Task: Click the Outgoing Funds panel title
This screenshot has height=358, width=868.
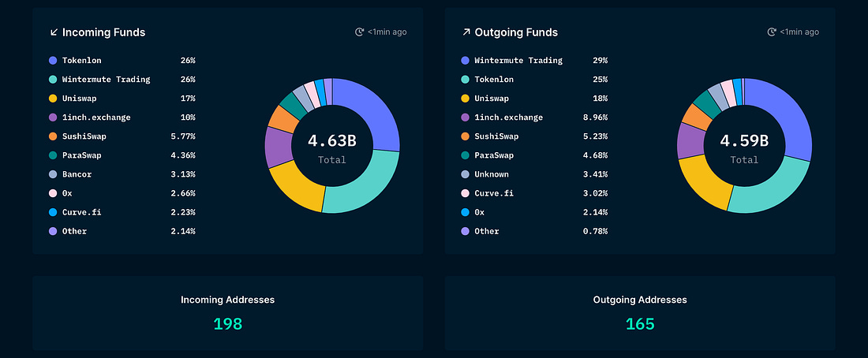Action: pyautogui.click(x=516, y=32)
